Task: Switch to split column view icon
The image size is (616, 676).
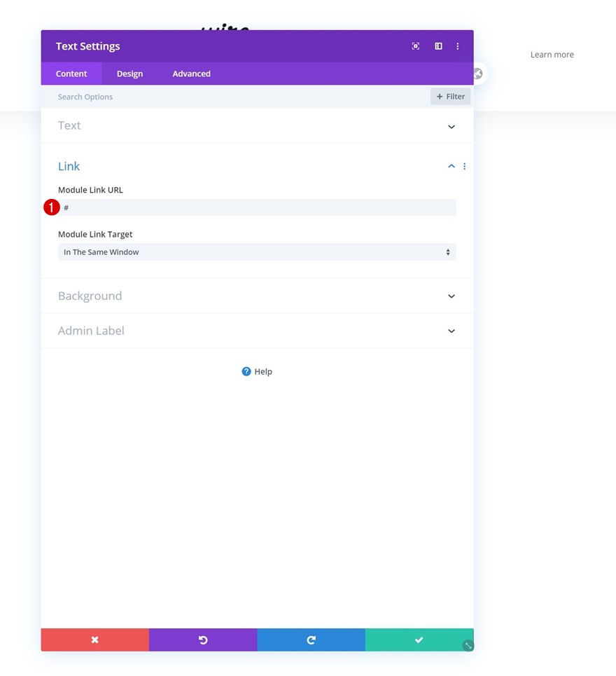Action: pos(438,46)
